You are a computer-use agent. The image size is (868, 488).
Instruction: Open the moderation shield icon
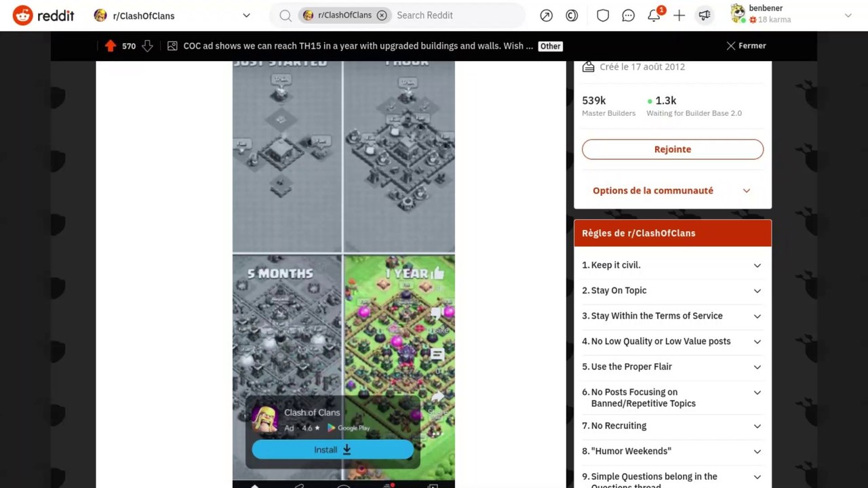point(603,15)
